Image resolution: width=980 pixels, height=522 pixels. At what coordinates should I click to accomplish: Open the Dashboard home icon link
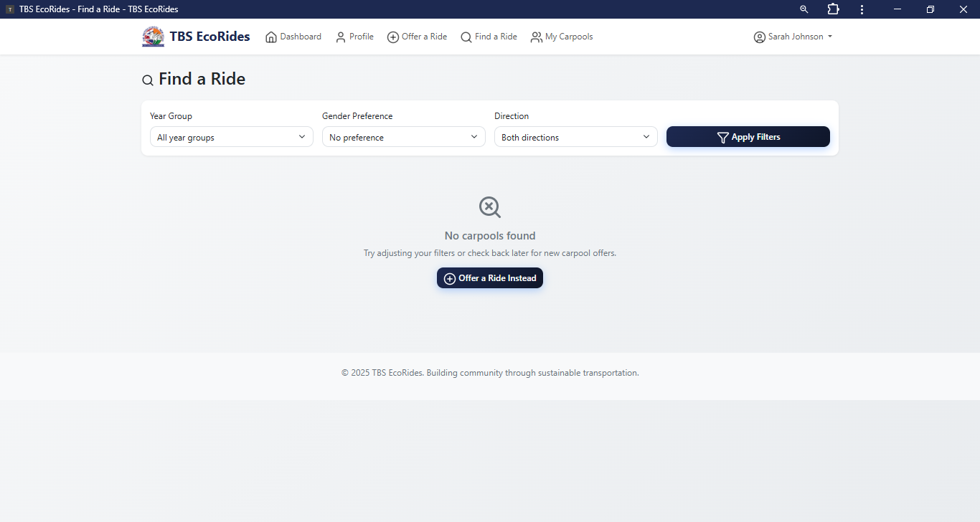pyautogui.click(x=271, y=37)
